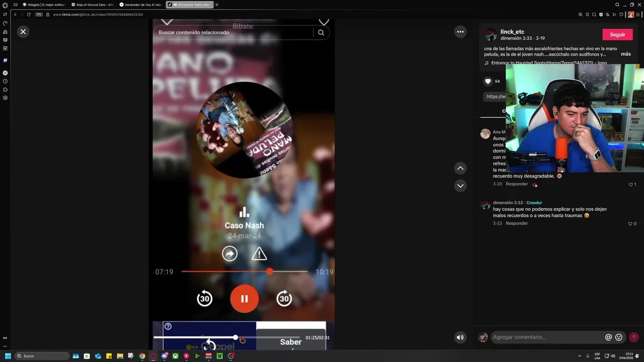Reply to Ana's comment via Responder
644x362 pixels.
pyautogui.click(x=517, y=184)
